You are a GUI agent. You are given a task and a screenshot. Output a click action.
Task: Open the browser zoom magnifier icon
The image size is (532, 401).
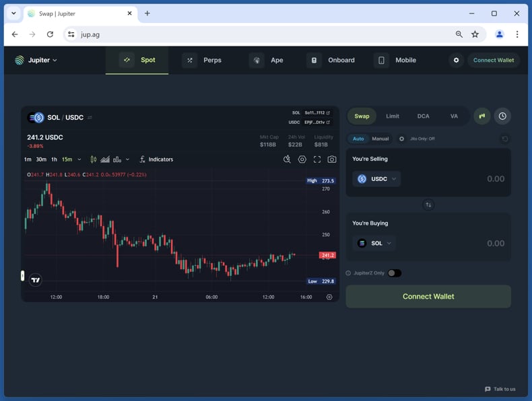[459, 34]
